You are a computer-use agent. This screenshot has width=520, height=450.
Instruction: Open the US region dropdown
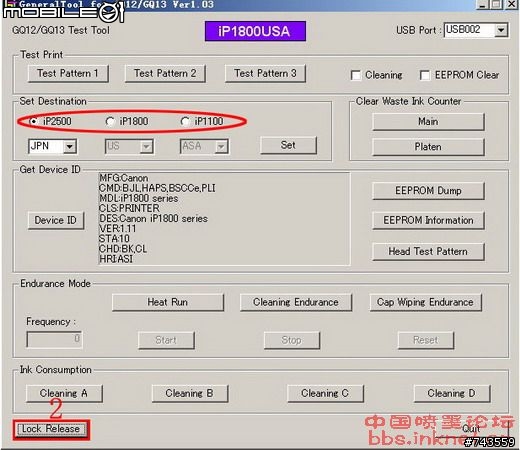click(129, 146)
